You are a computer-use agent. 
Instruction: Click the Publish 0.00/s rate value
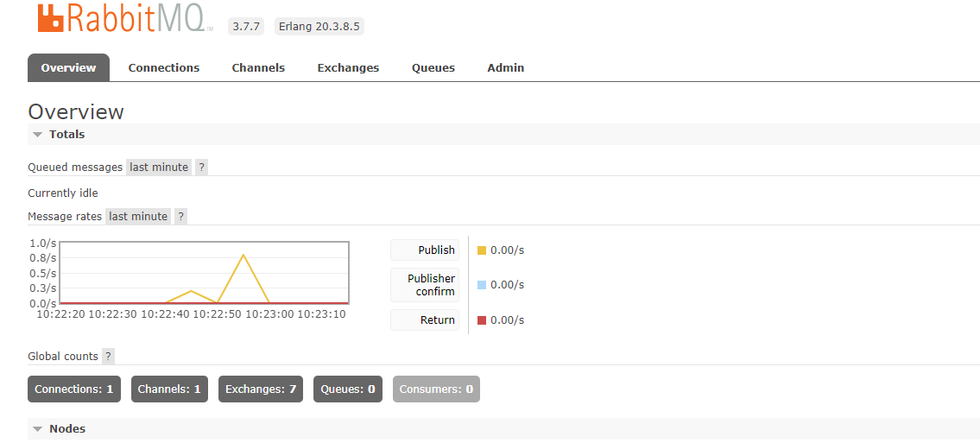(x=508, y=250)
